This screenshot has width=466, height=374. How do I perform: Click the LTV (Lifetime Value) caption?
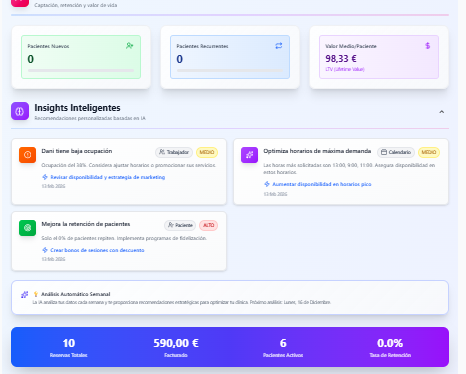coord(345,69)
